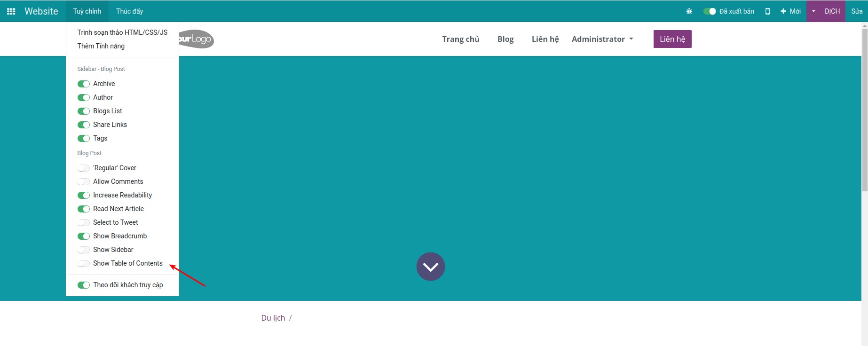This screenshot has height=346, width=868.
Task: Switch to mobile preview icon
Action: pos(767,11)
